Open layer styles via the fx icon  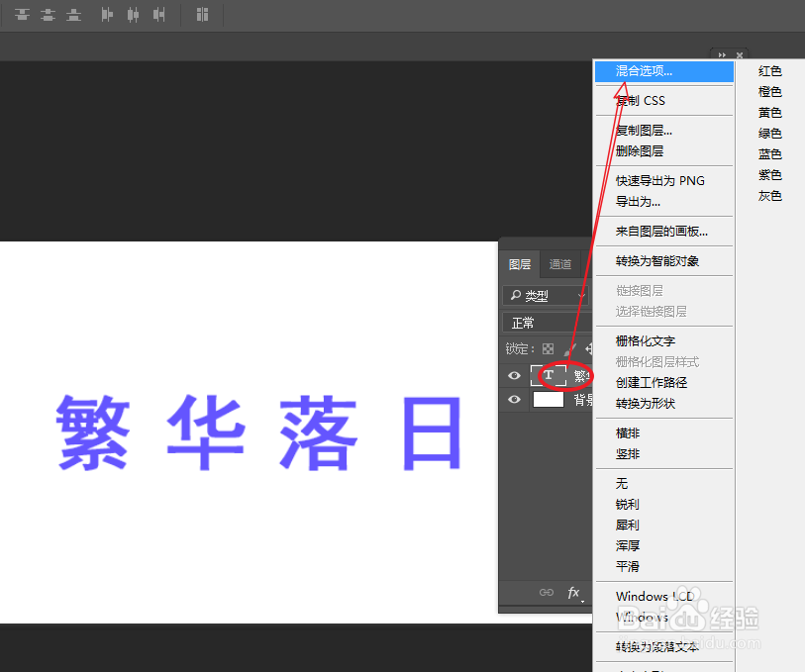tap(574, 592)
